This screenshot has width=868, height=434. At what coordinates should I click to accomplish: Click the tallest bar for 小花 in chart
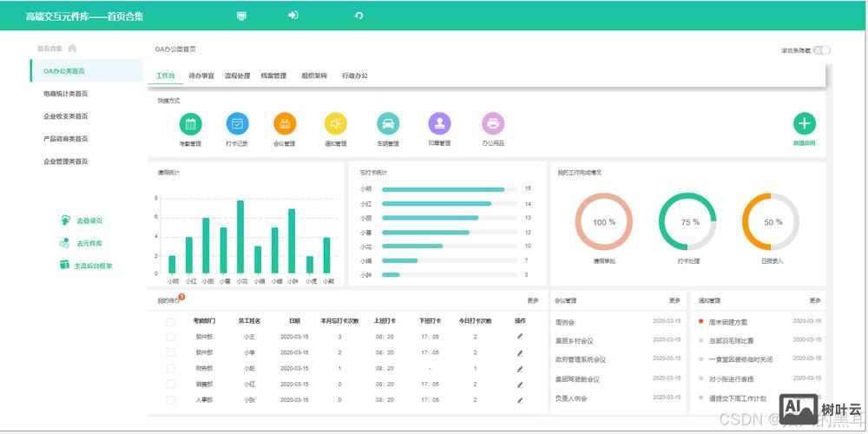tap(240, 237)
